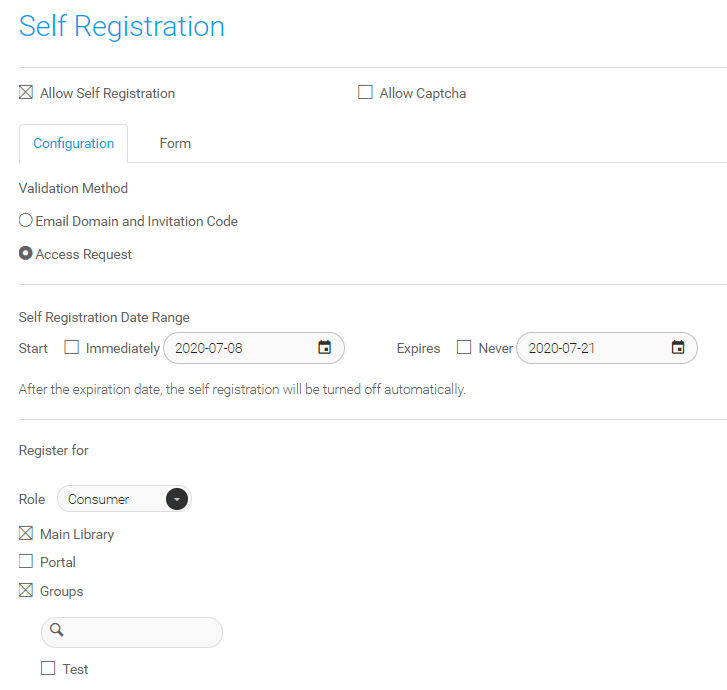This screenshot has height=690, width=727.
Task: Open the start date calendar picker icon
Action: pos(324,347)
